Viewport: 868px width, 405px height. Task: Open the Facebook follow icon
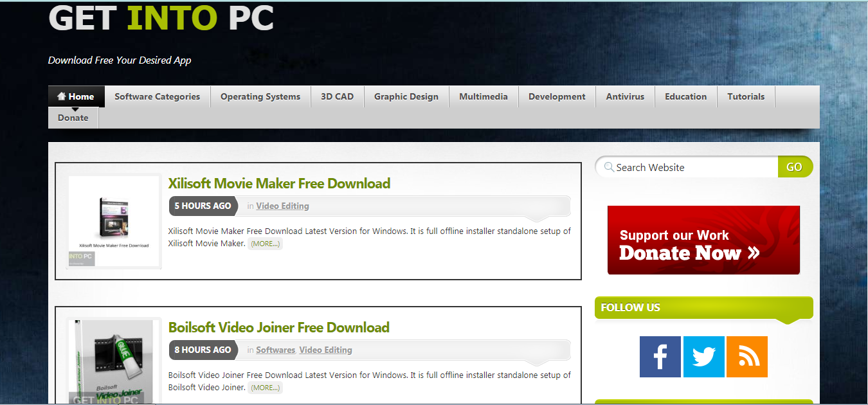point(660,357)
